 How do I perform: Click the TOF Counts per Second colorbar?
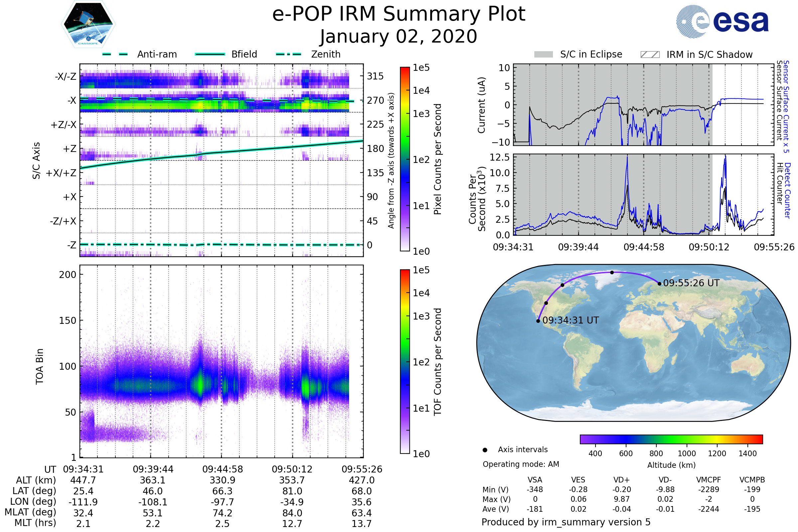405,361
